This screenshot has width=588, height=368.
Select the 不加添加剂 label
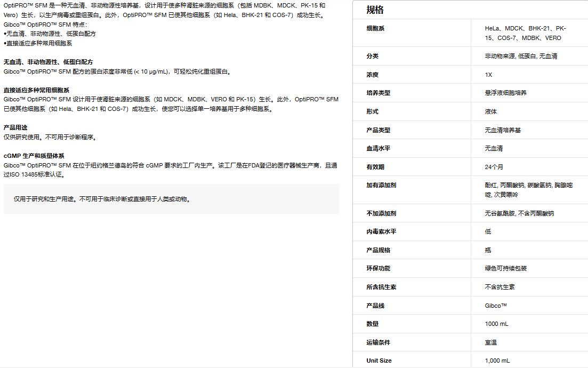point(381,213)
